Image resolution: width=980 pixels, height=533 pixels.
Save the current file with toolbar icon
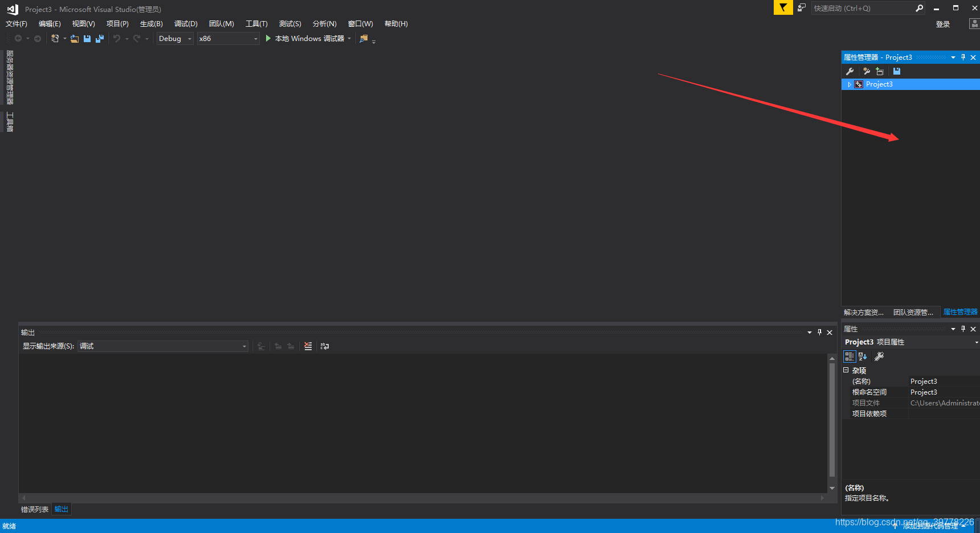click(87, 39)
